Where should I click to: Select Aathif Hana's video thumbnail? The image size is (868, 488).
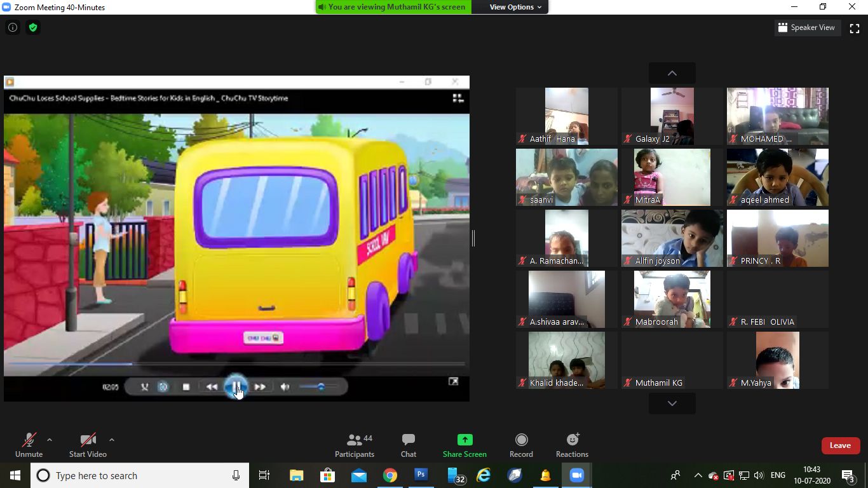567,116
